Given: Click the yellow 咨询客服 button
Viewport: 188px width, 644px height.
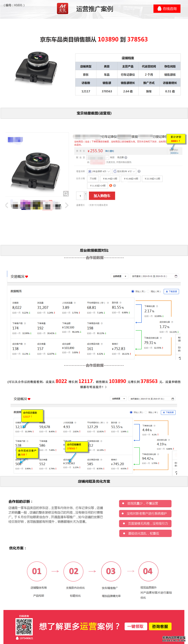Looking at the screenshot, I should coord(160,626).
